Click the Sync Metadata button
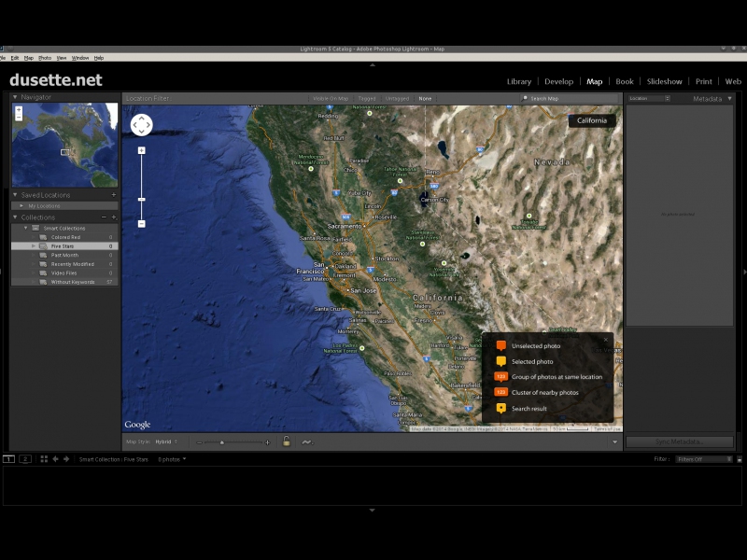 680,441
